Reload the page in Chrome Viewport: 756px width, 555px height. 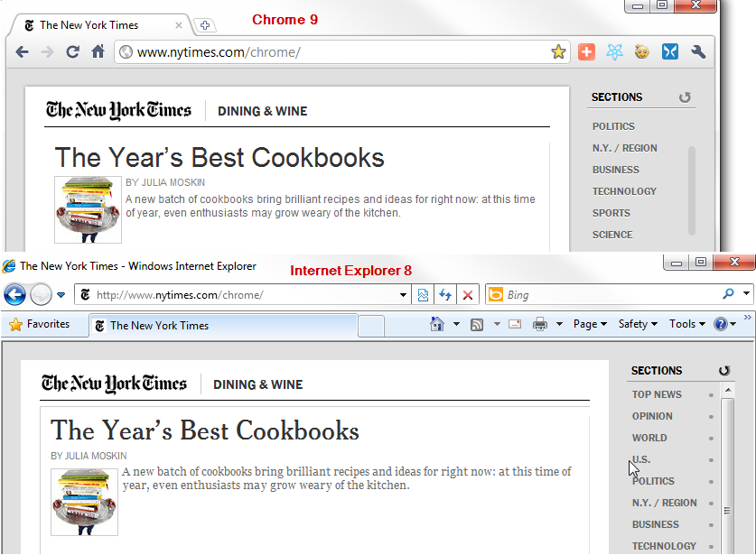tap(73, 51)
